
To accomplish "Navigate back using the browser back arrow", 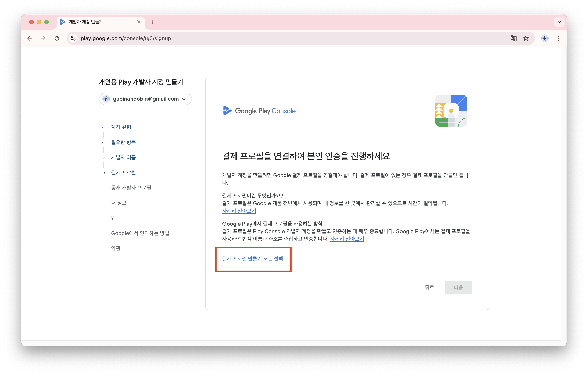I will 29,38.
